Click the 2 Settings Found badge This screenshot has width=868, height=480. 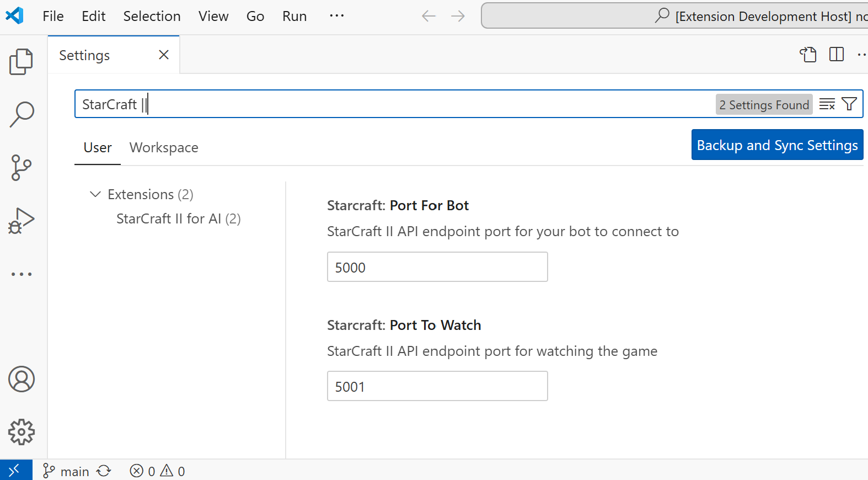(x=764, y=104)
